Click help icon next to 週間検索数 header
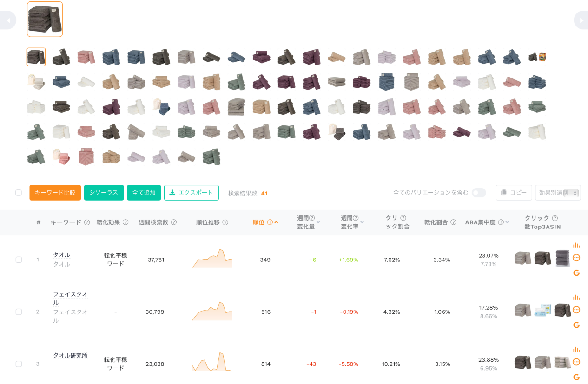Screen dimensions: 588x384 pos(174,222)
